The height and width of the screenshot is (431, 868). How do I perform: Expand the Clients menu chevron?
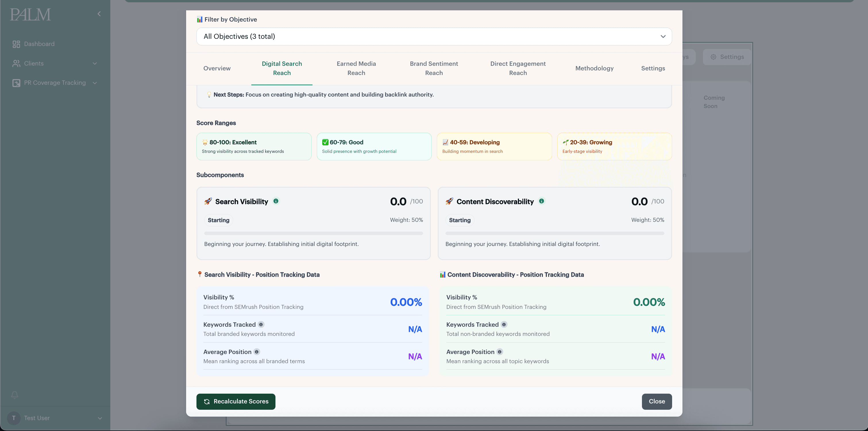pyautogui.click(x=95, y=63)
